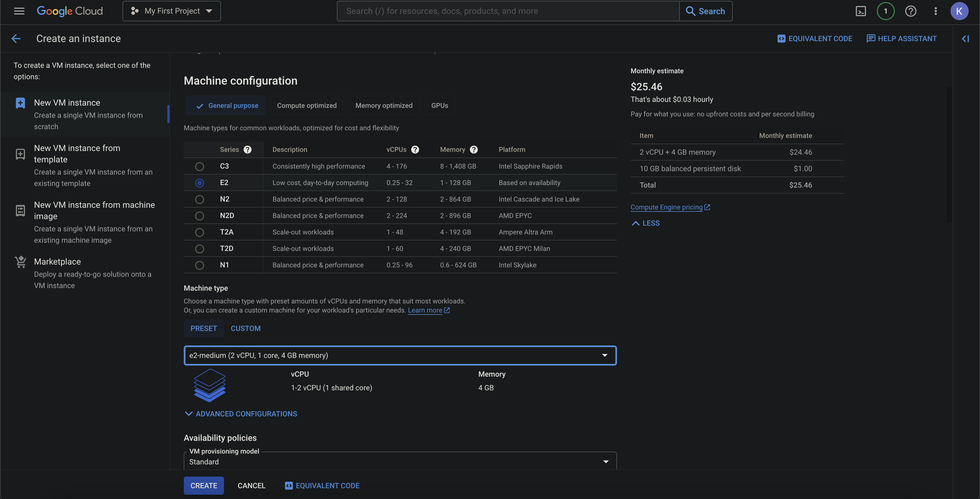Open the VM provisioning model dropdown
The image size is (980, 499).
pyautogui.click(x=400, y=460)
